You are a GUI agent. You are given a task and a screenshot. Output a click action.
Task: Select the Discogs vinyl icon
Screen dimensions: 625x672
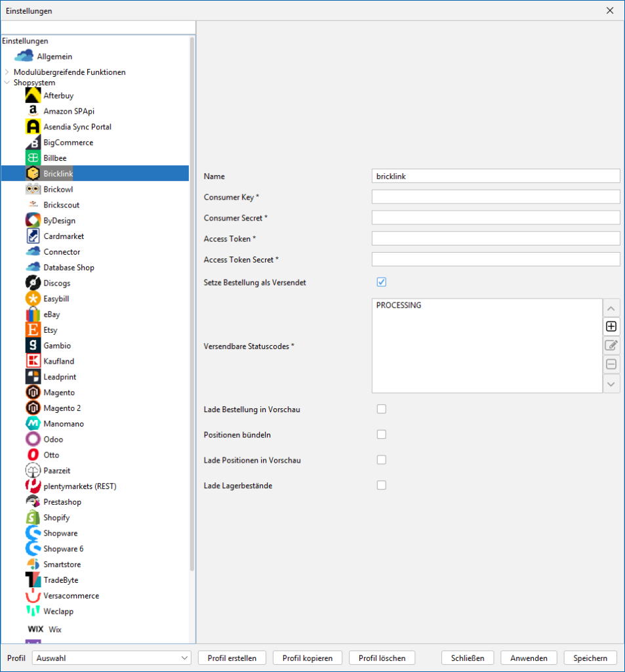coord(33,283)
